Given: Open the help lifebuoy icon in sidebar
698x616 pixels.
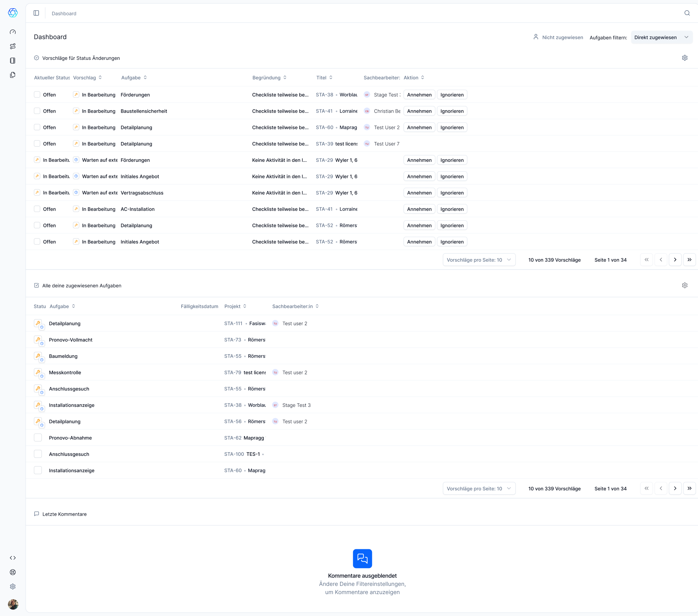Looking at the screenshot, I should click(13, 572).
